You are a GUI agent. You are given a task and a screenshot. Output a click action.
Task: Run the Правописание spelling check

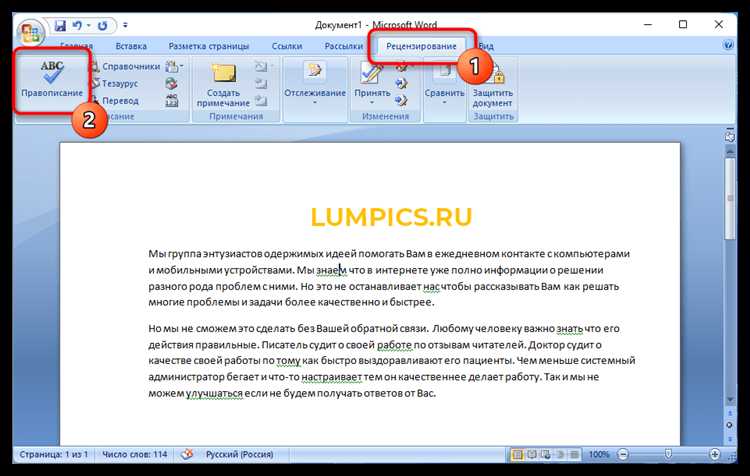52,79
